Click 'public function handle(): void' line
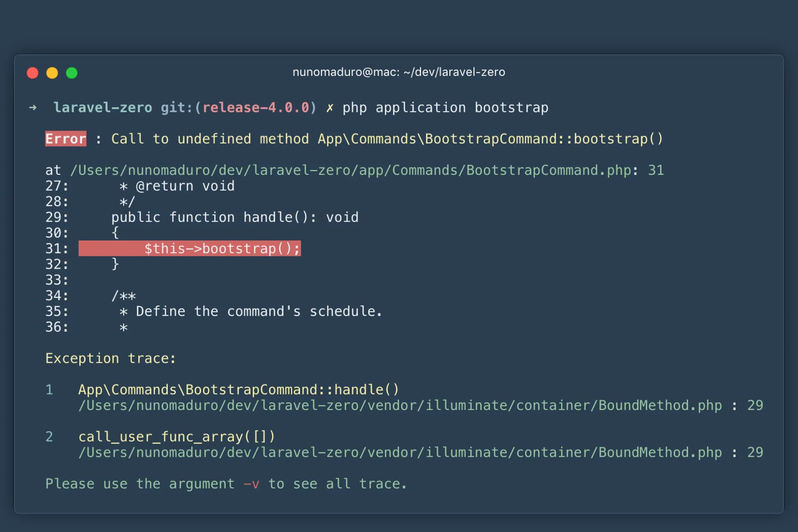This screenshot has height=532, width=798. click(x=235, y=217)
